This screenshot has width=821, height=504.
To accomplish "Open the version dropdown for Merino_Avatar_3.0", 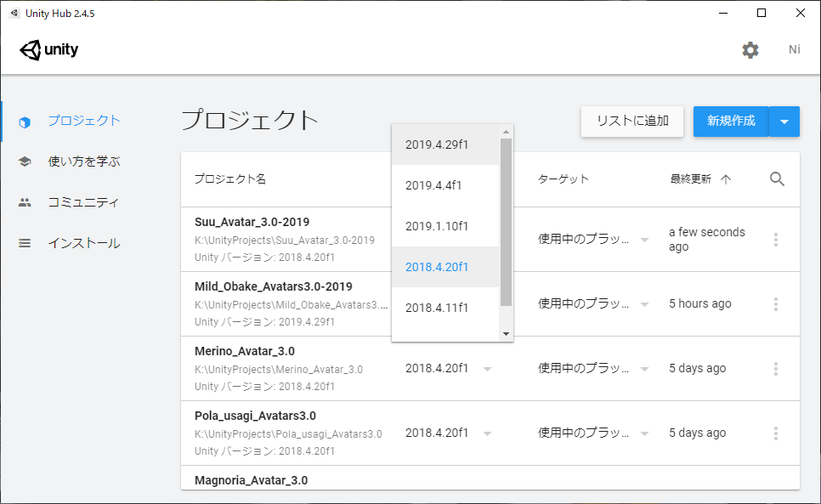I will pyautogui.click(x=486, y=368).
